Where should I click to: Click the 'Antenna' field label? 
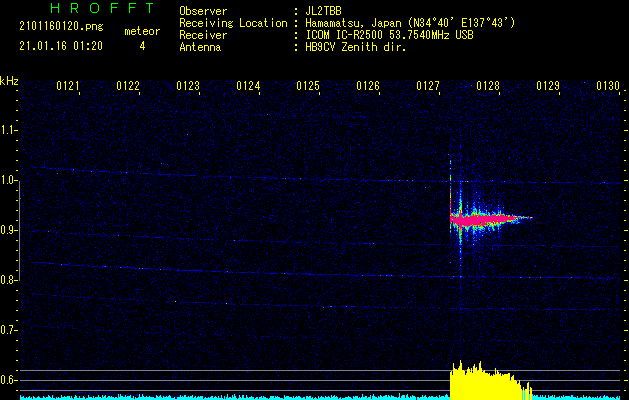tap(200, 47)
